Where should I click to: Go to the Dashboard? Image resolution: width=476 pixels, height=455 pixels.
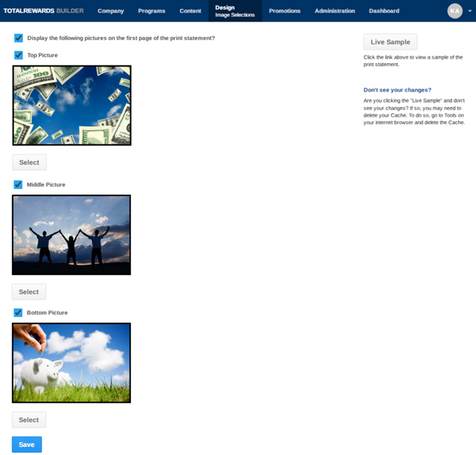pos(384,11)
